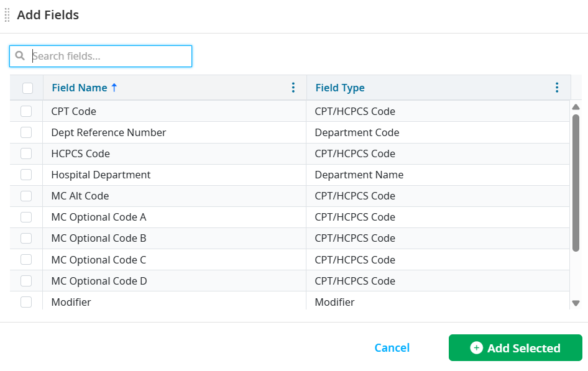Screen dimensions: 588x371
Task: Click the scrollbar up arrow
Action: pyautogui.click(x=576, y=106)
